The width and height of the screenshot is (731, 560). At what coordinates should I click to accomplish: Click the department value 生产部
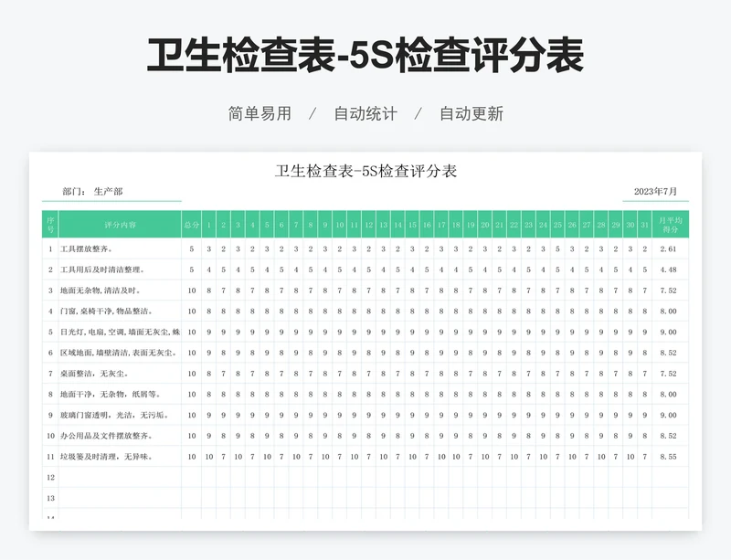[x=108, y=192]
